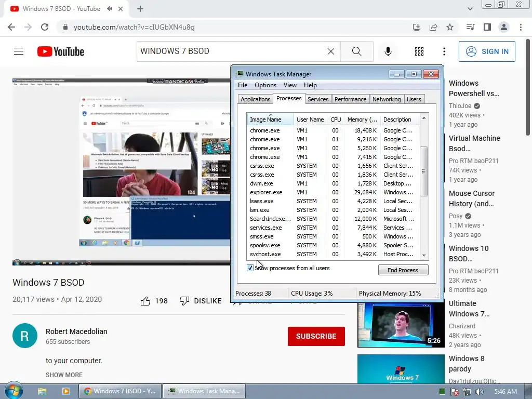
Task: Open the YouTube hamburger guide menu
Action: click(x=19, y=51)
